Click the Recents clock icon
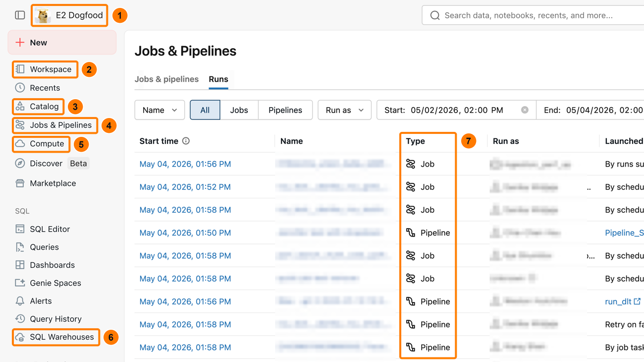 [20, 88]
